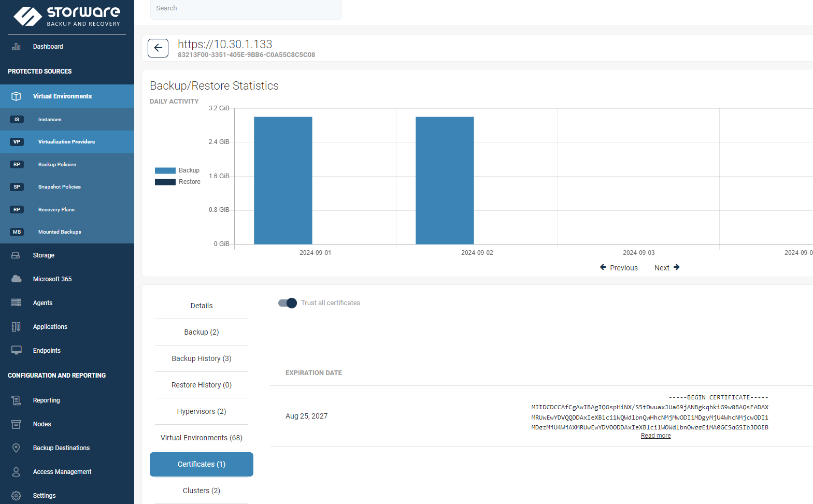Click the Previous pagination label
The image size is (813, 504).
pyautogui.click(x=624, y=268)
